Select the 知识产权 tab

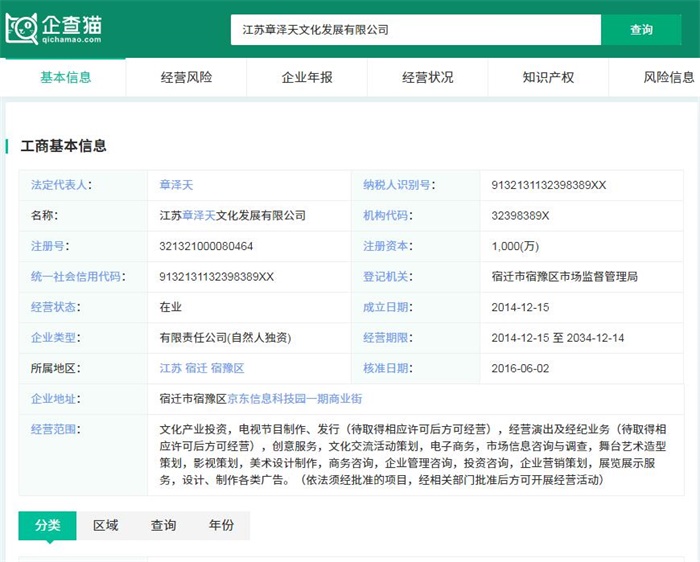[x=548, y=78]
